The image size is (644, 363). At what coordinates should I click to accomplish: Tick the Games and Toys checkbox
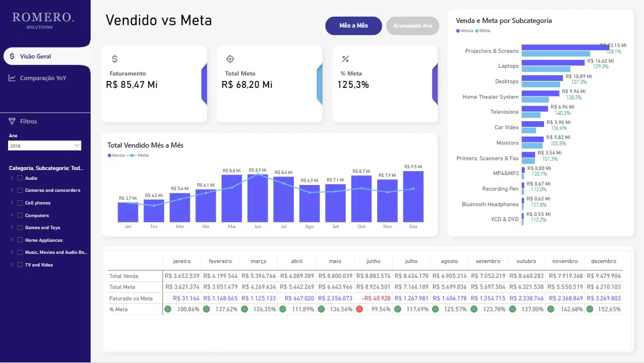(20, 227)
